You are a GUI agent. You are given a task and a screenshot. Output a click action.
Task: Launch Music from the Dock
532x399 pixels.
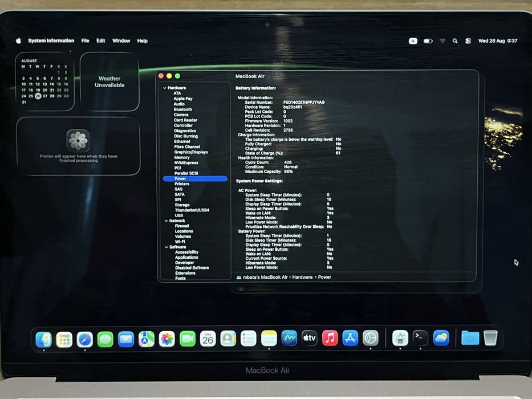tap(330, 338)
